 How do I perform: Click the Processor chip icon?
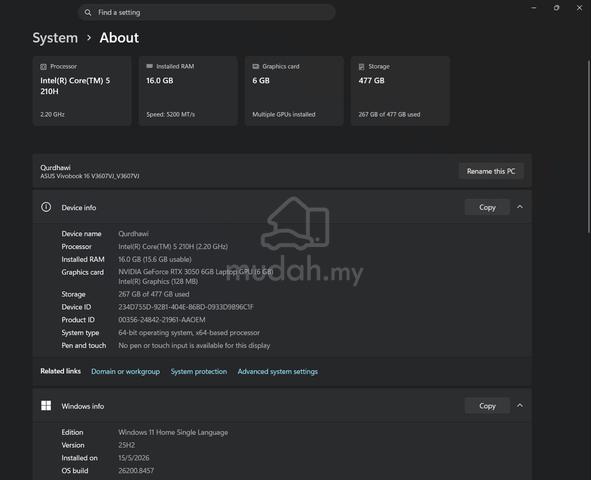click(x=43, y=67)
